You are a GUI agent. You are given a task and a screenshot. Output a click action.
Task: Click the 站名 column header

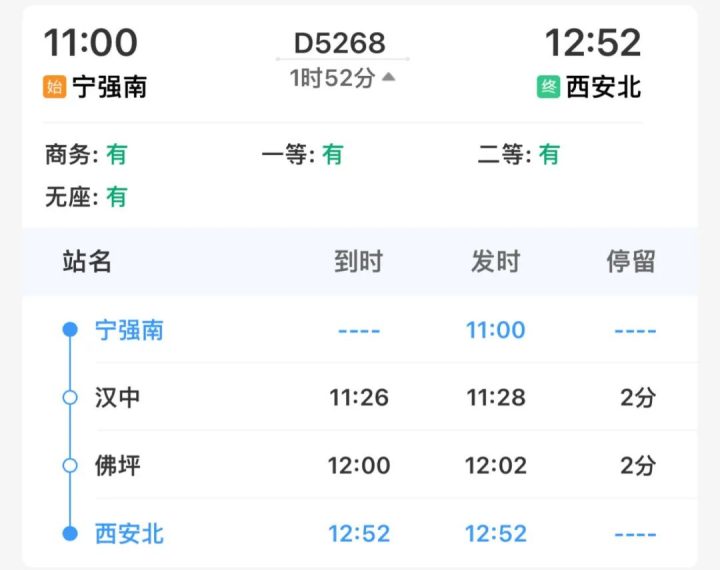coord(87,262)
